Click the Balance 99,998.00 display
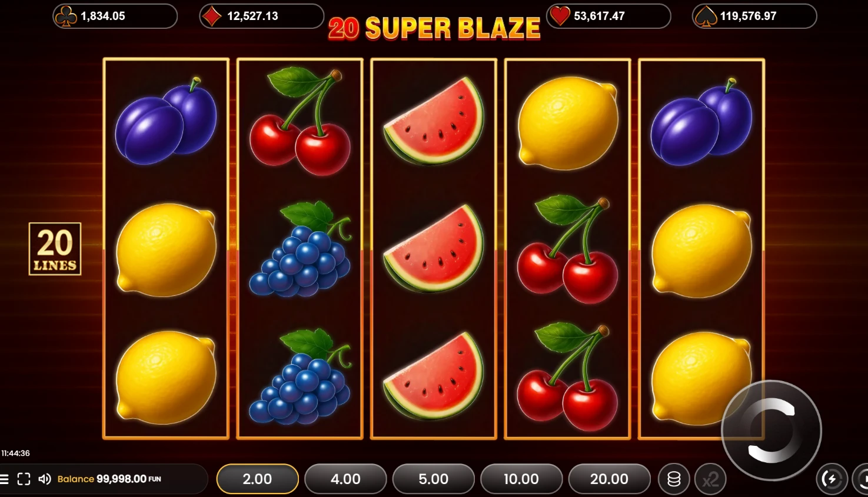 click(x=109, y=479)
